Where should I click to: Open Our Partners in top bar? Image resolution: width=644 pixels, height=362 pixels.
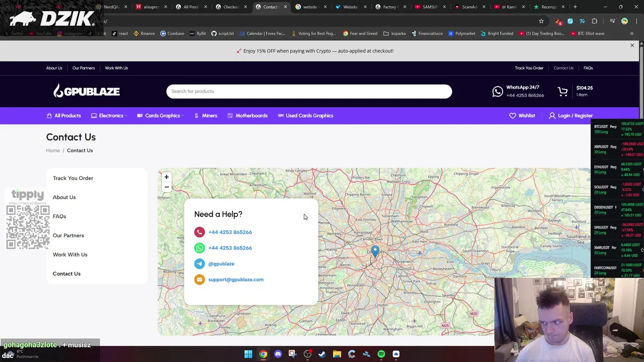coord(84,68)
